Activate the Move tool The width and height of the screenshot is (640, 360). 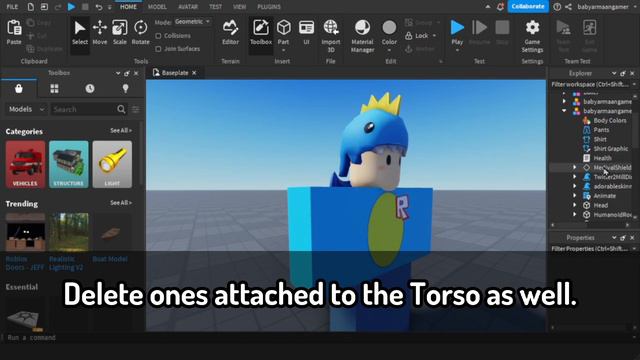pyautogui.click(x=100, y=33)
